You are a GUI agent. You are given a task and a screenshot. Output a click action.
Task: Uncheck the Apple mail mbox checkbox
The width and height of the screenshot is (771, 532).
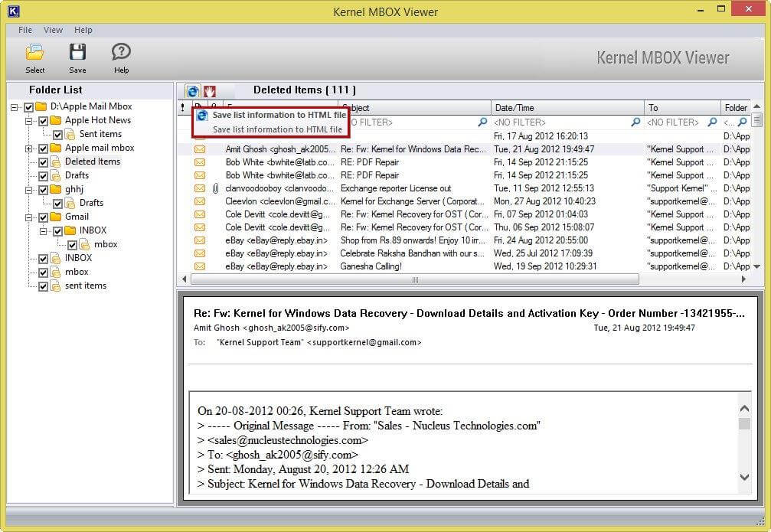44,148
